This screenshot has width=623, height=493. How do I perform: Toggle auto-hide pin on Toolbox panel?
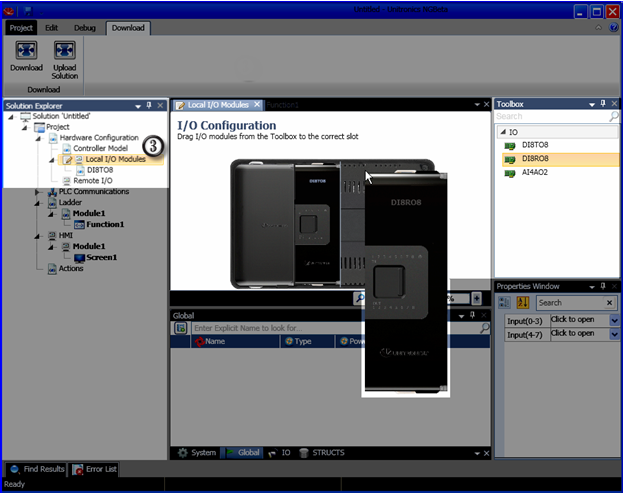click(x=604, y=104)
